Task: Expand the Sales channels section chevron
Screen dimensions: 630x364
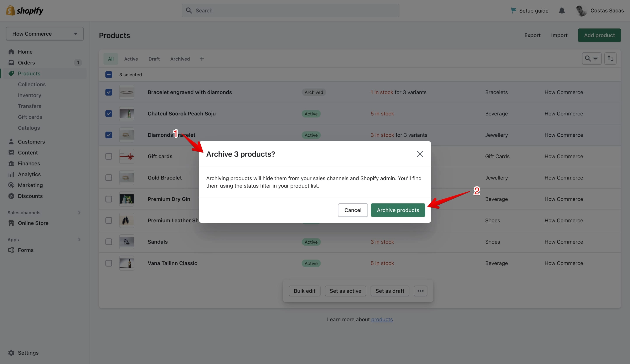Action: pyautogui.click(x=79, y=212)
